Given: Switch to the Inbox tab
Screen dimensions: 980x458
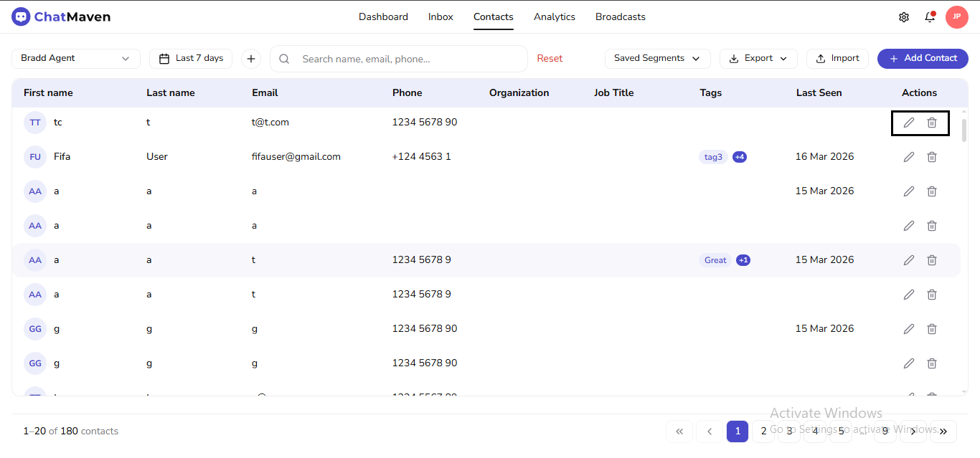Looking at the screenshot, I should pyautogui.click(x=440, y=16).
